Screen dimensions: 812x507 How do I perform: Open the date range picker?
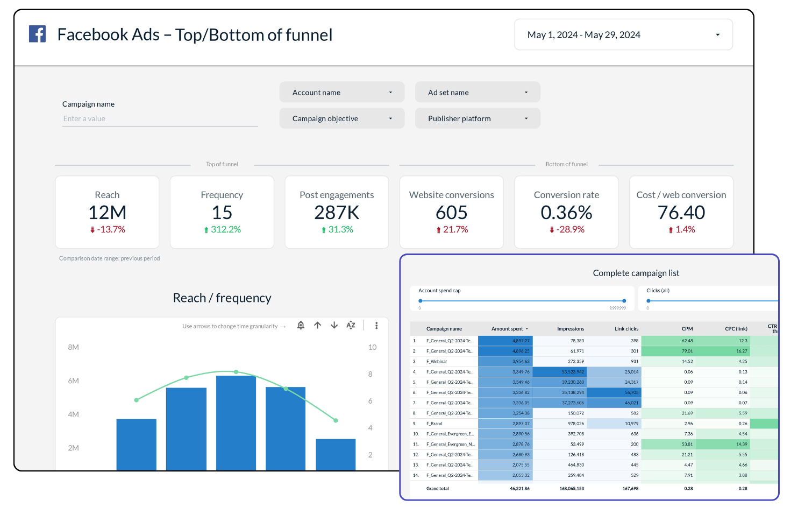point(623,35)
